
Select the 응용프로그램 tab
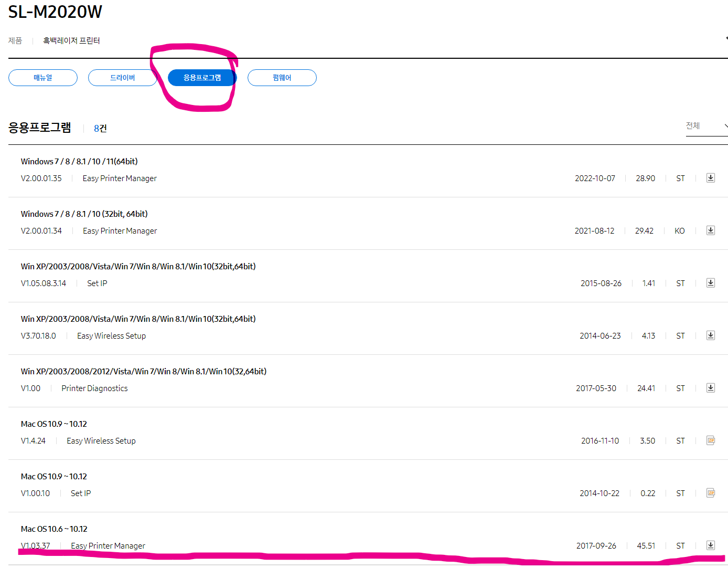click(202, 78)
